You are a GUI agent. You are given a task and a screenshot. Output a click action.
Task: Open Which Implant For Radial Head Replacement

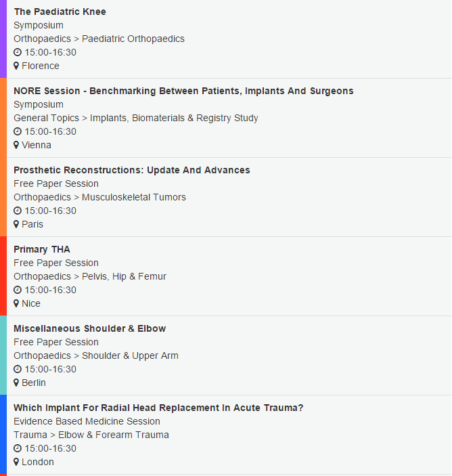(x=158, y=408)
